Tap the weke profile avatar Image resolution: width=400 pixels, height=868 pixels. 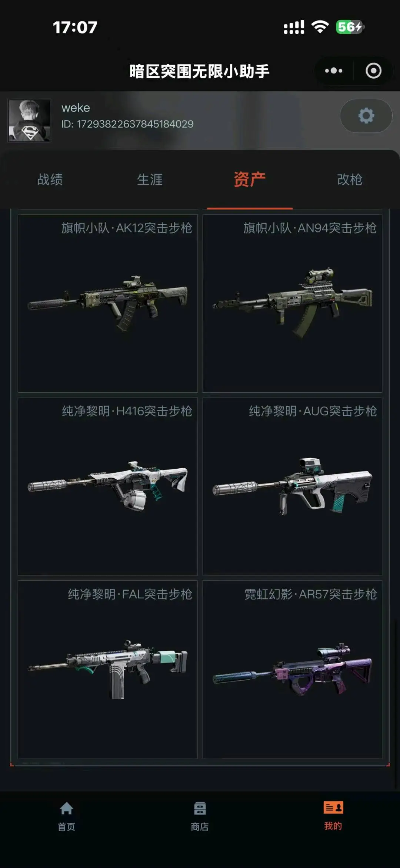[30, 120]
